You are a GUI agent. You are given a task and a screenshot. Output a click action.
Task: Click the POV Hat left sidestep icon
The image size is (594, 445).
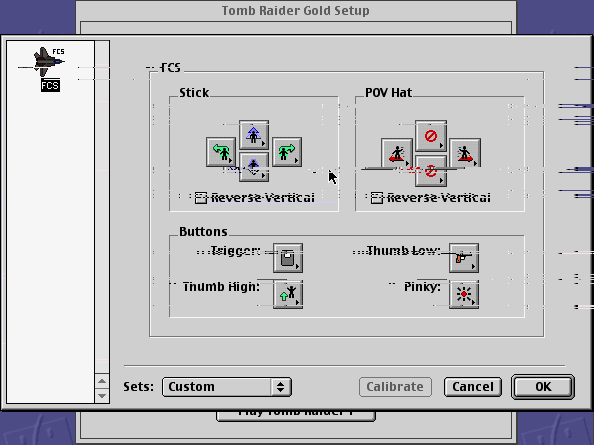click(x=397, y=153)
